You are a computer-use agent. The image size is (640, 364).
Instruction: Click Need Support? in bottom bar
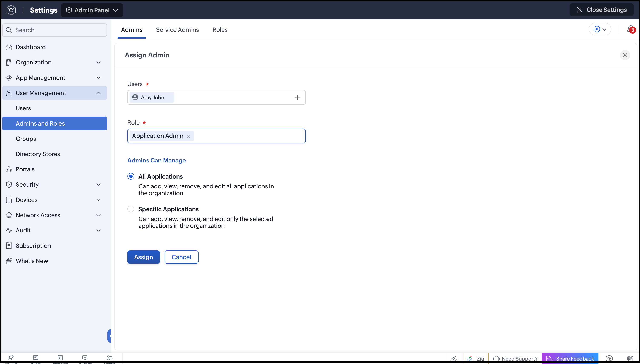click(x=515, y=359)
